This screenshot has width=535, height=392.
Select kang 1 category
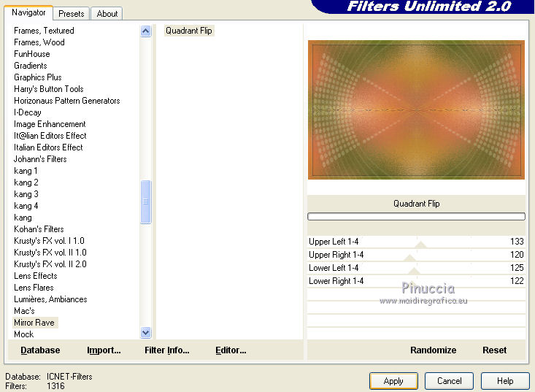[26, 171]
